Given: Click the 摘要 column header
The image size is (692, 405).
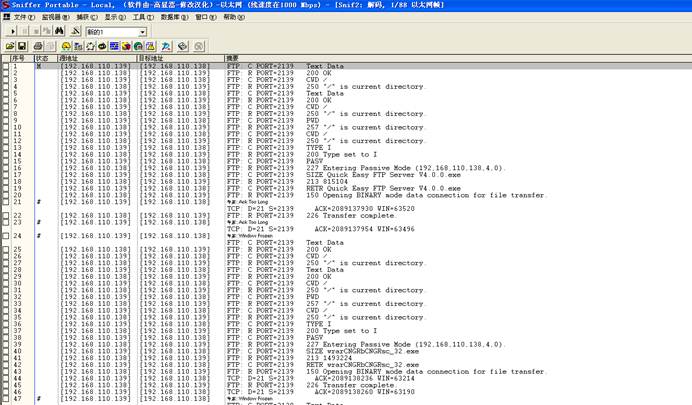Looking at the screenshot, I should [x=458, y=58].
